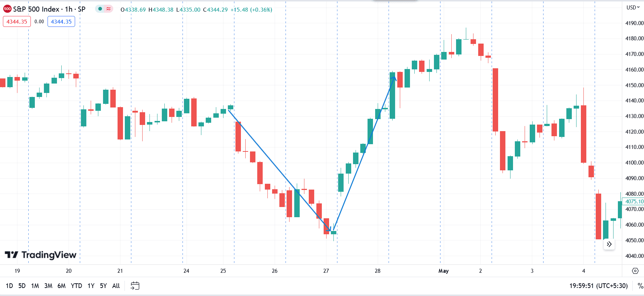Select the All date range
The image size is (644, 296).
coord(116,286)
